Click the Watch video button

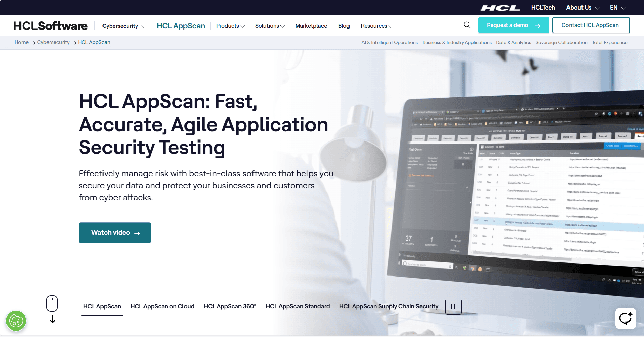115,233
